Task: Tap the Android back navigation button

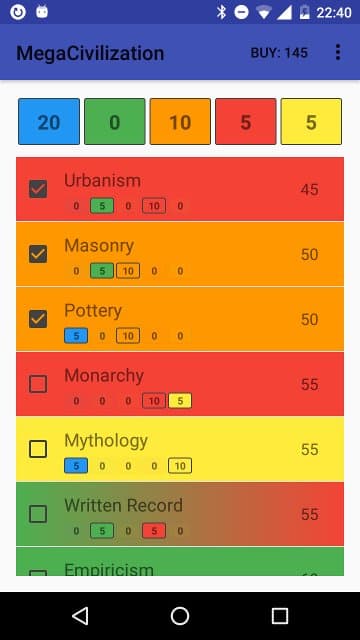Action: [80, 616]
